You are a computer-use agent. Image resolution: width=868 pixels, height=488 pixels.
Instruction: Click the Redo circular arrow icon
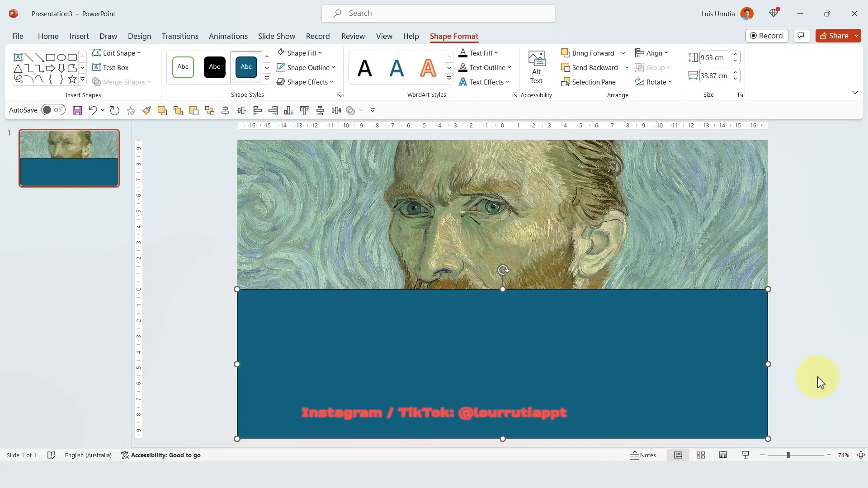115,111
